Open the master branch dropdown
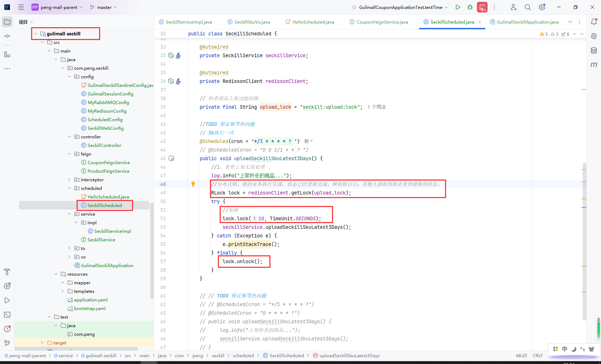This screenshot has width=601, height=364. tap(103, 7)
